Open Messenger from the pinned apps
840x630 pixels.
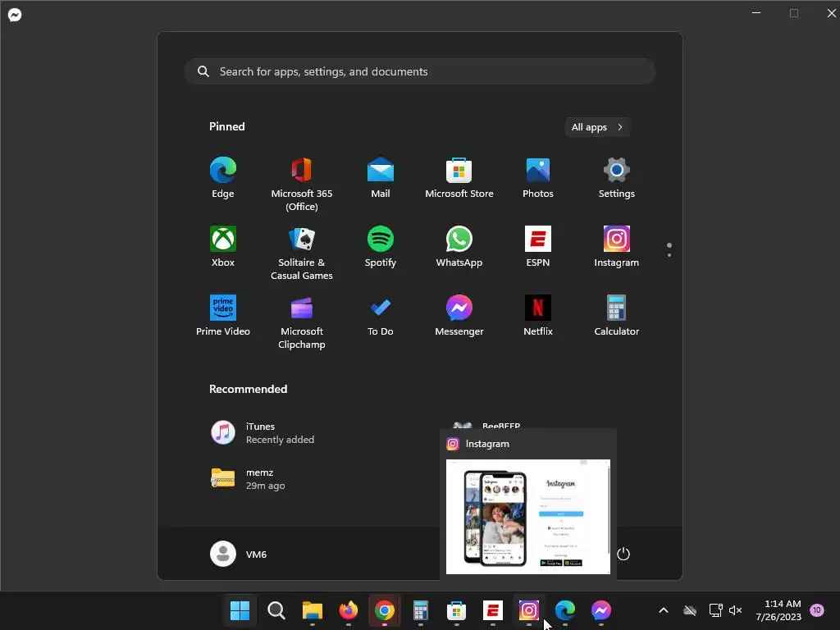[x=459, y=316]
